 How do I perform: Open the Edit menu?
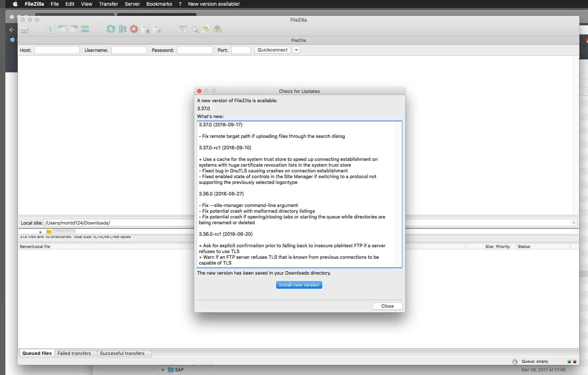70,4
